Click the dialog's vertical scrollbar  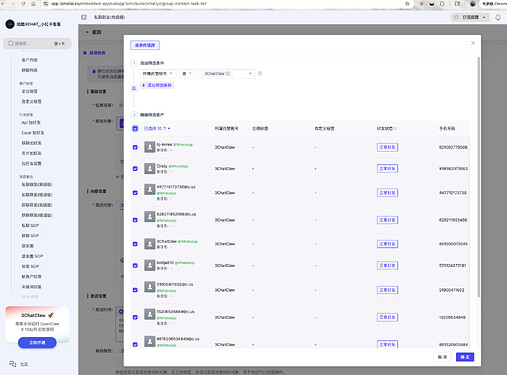479,177
